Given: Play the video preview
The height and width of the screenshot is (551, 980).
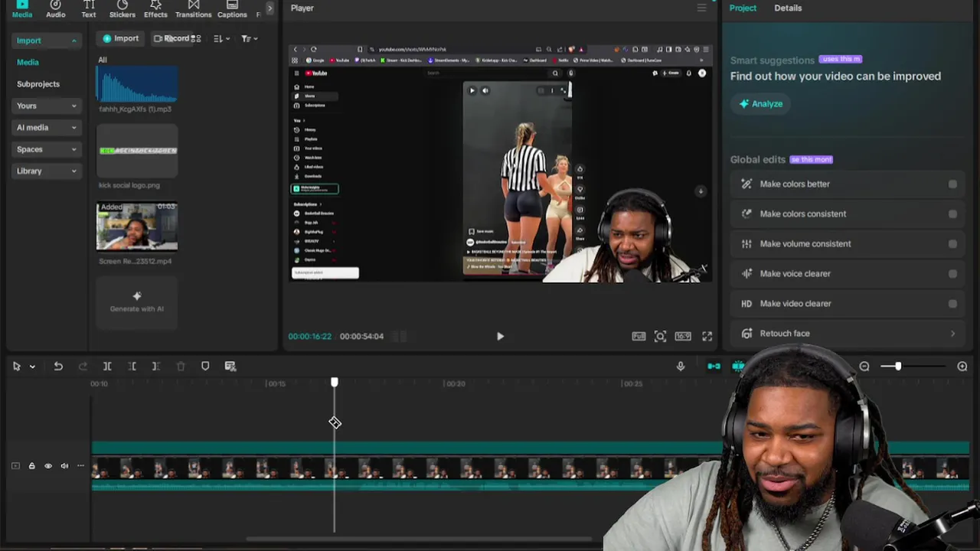Looking at the screenshot, I should pos(500,336).
